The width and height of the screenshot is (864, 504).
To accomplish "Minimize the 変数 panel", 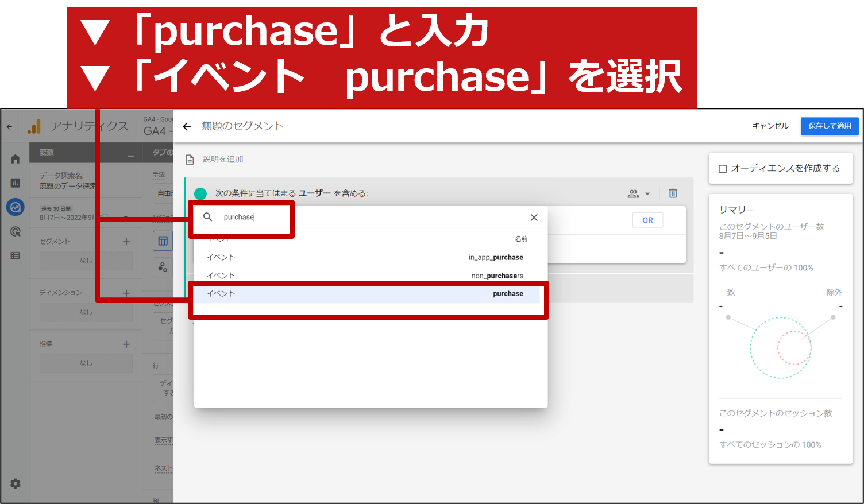I will pos(131,155).
